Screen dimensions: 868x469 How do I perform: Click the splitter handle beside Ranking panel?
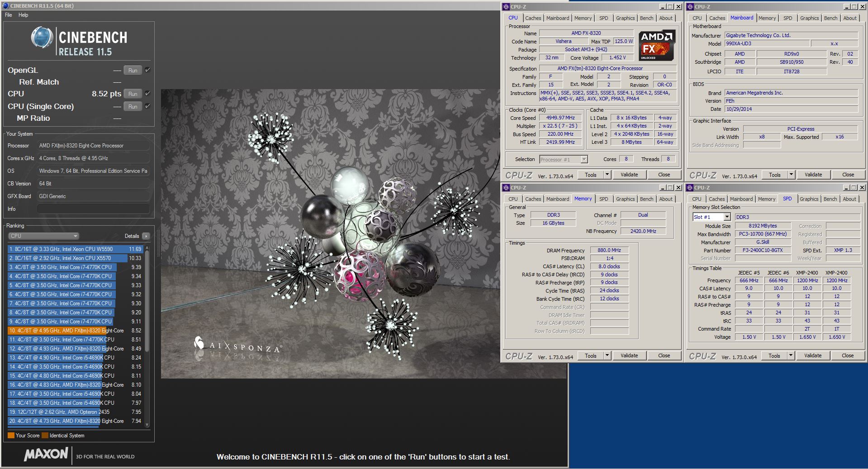click(158, 242)
